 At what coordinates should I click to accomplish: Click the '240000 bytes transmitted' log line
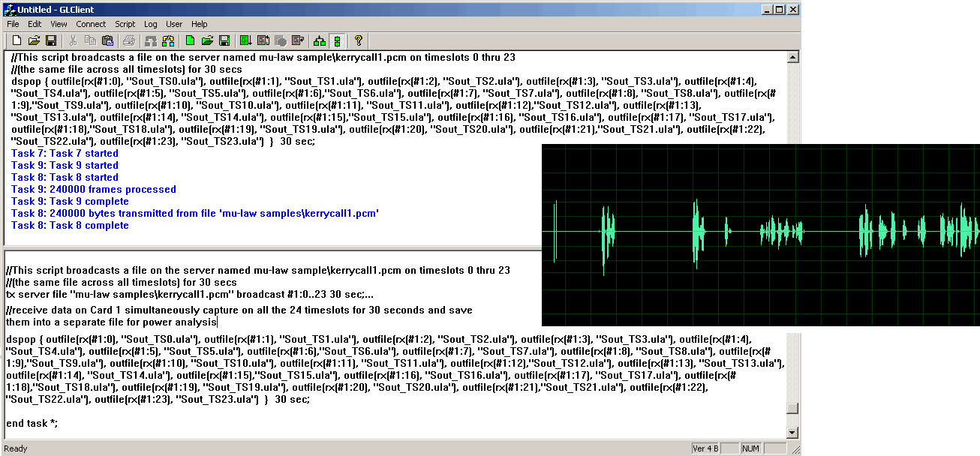[195, 214]
